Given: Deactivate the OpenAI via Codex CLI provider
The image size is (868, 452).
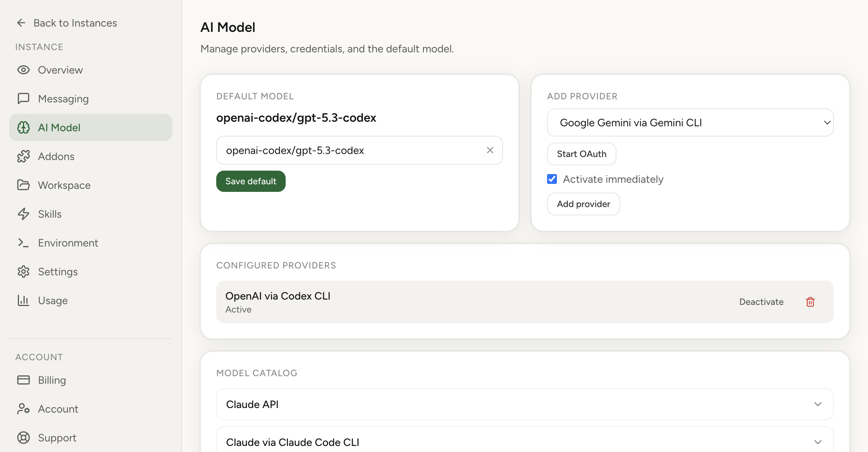Looking at the screenshot, I should [x=761, y=302].
